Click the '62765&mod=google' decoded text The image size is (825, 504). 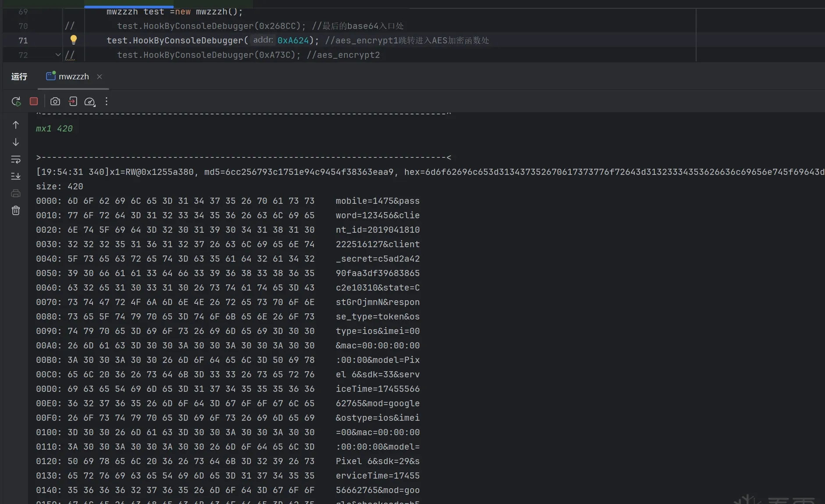pos(378,403)
